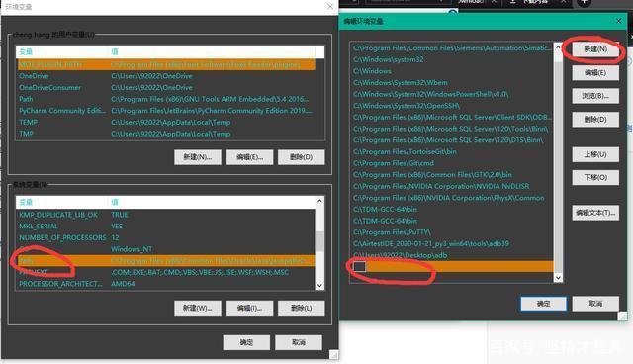Select the OneDrive user variable row
The width and height of the screenshot is (633, 364).
[x=166, y=76]
